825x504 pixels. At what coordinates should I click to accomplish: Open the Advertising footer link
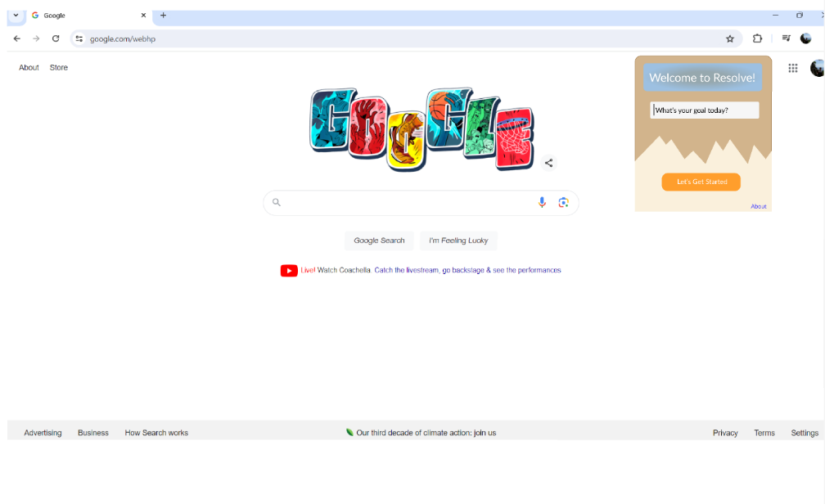tap(43, 433)
